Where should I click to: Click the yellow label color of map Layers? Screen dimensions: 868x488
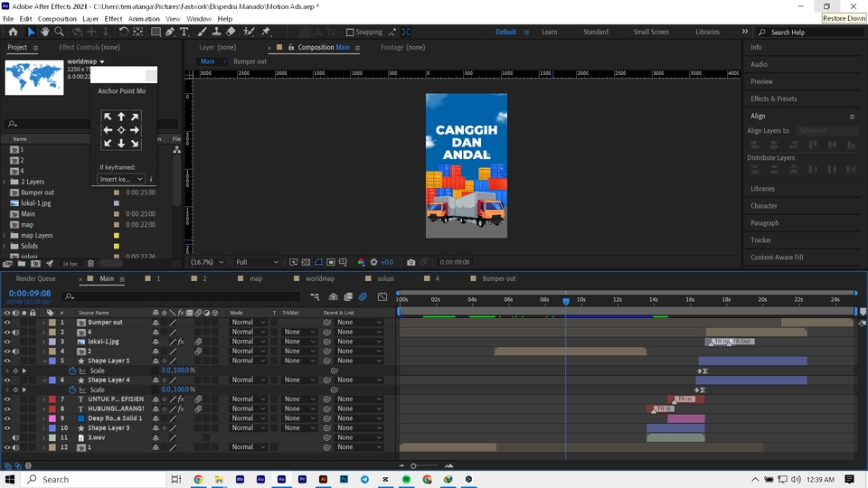coord(117,236)
